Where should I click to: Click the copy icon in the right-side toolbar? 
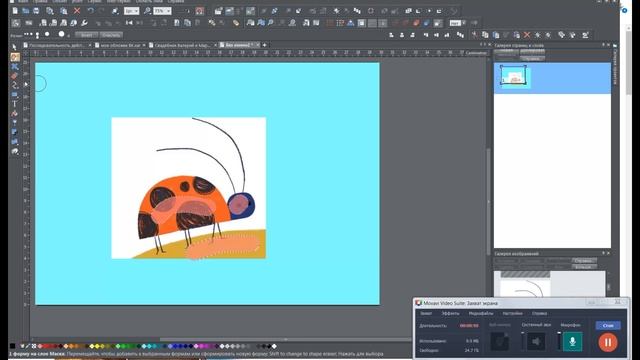tap(485, 35)
